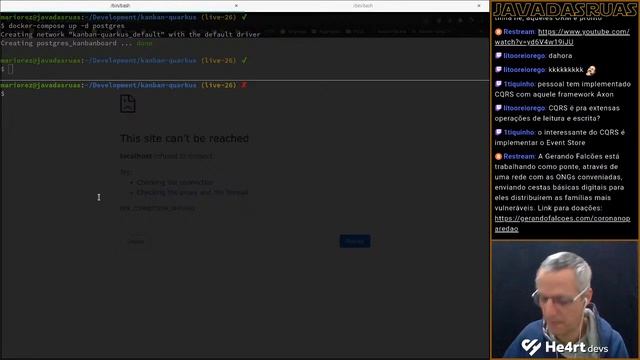Close the second /bin/bash tab

pos(479,6)
